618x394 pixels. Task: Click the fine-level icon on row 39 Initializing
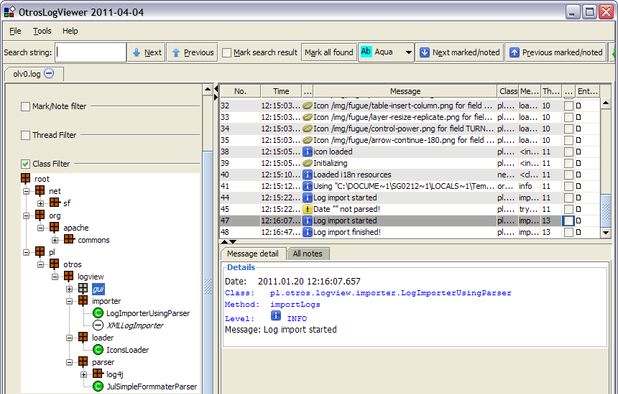click(307, 163)
